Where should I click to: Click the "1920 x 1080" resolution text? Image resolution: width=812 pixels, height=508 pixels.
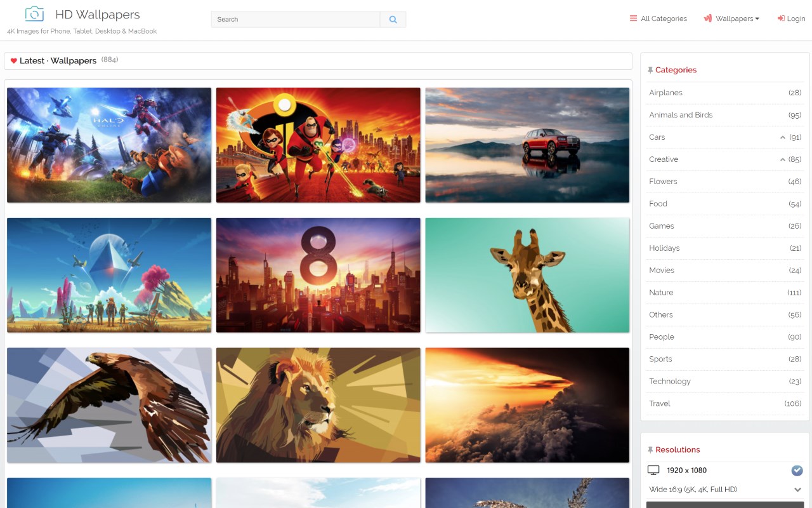click(x=686, y=471)
